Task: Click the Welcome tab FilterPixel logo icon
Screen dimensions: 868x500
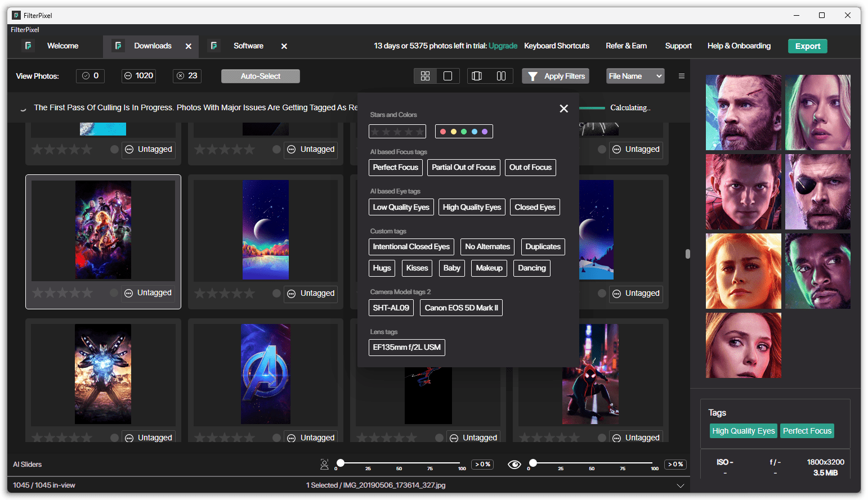Action: coord(28,46)
